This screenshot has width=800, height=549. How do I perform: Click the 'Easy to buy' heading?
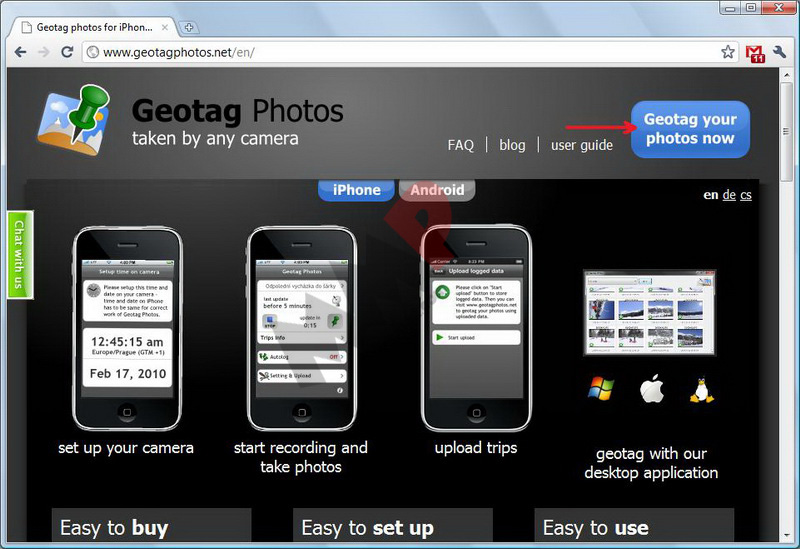114,528
